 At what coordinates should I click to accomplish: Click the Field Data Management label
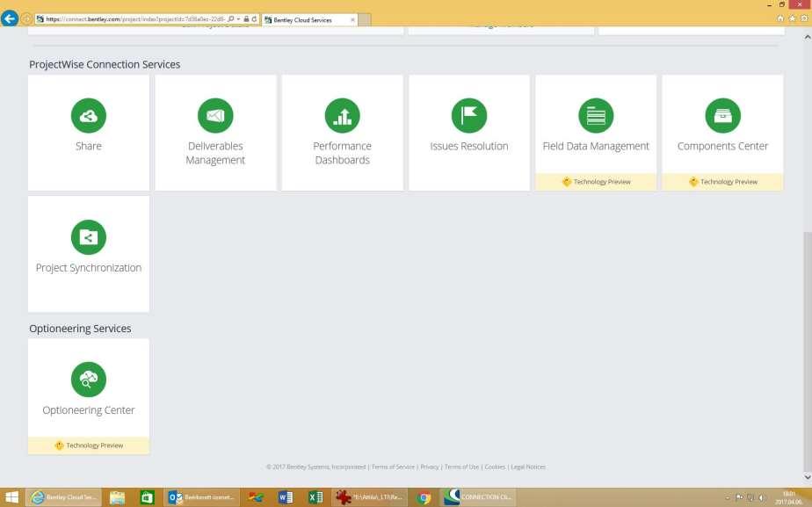coord(596,146)
